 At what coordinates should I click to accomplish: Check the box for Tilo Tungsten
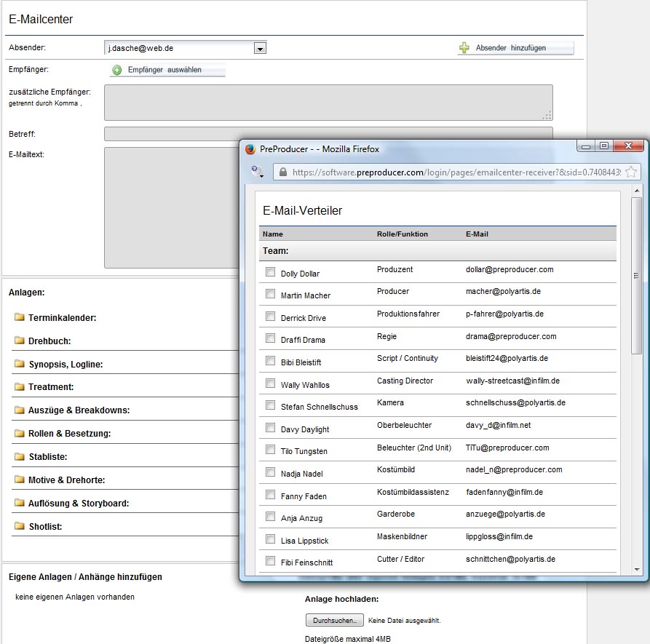[270, 450]
